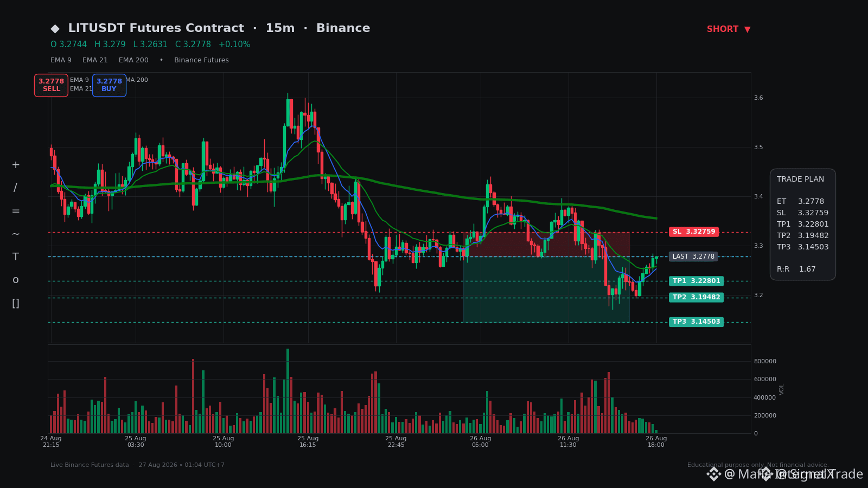Hit the red SELL 3.2778 button
This screenshot has width=868, height=488.
(51, 85)
